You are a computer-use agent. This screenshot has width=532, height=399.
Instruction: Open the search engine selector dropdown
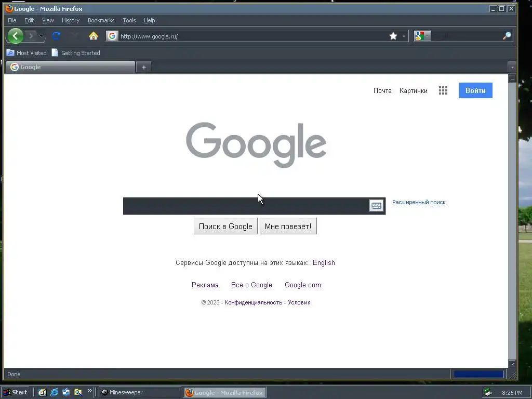coord(422,36)
